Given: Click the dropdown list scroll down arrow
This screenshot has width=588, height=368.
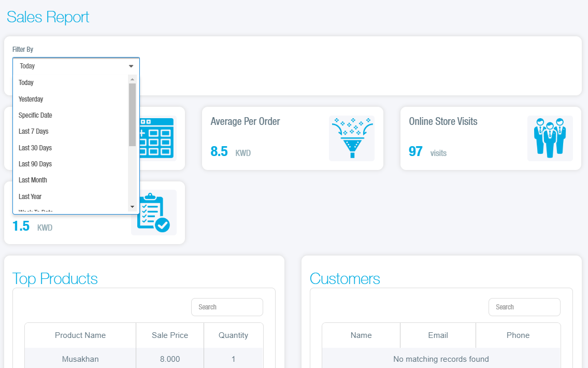Looking at the screenshot, I should pos(132,207).
